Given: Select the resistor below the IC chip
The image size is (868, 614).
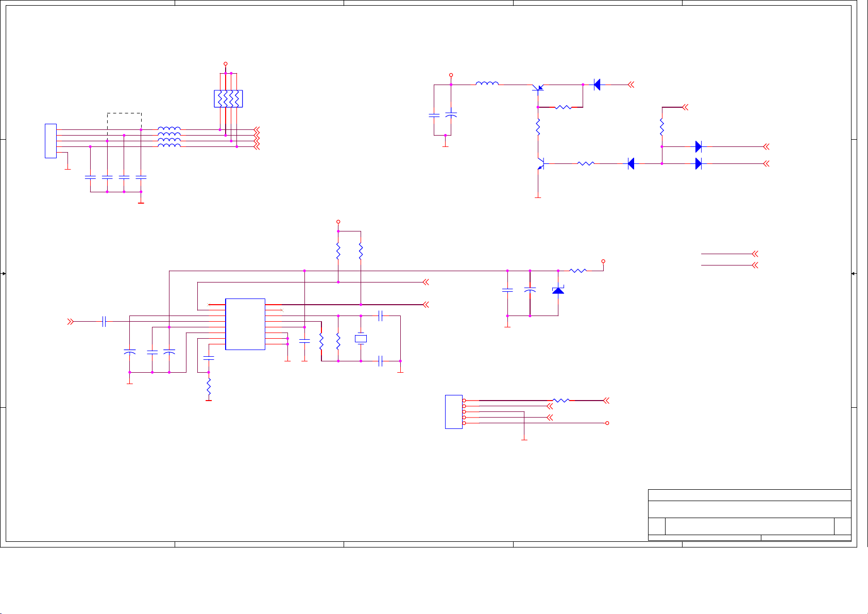Looking at the screenshot, I should tap(209, 387).
